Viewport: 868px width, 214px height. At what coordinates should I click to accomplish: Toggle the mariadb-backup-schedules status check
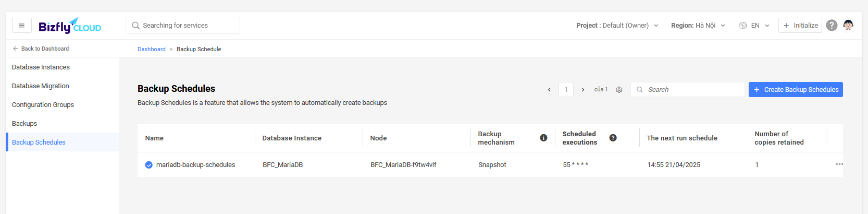point(149,165)
